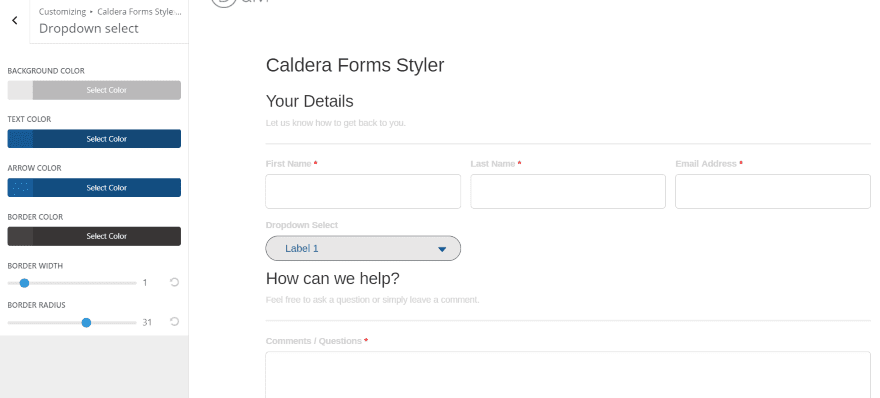Focus the Email Address input field

click(773, 191)
